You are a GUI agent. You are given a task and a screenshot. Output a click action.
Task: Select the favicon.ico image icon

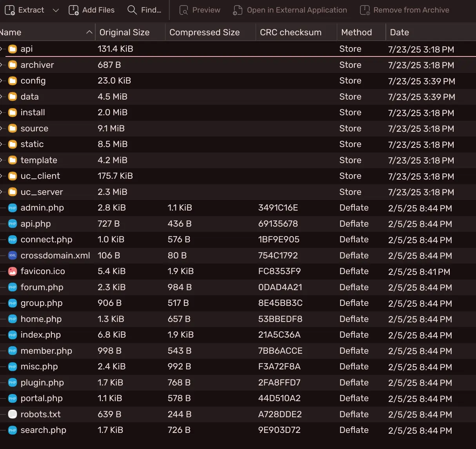(x=13, y=271)
